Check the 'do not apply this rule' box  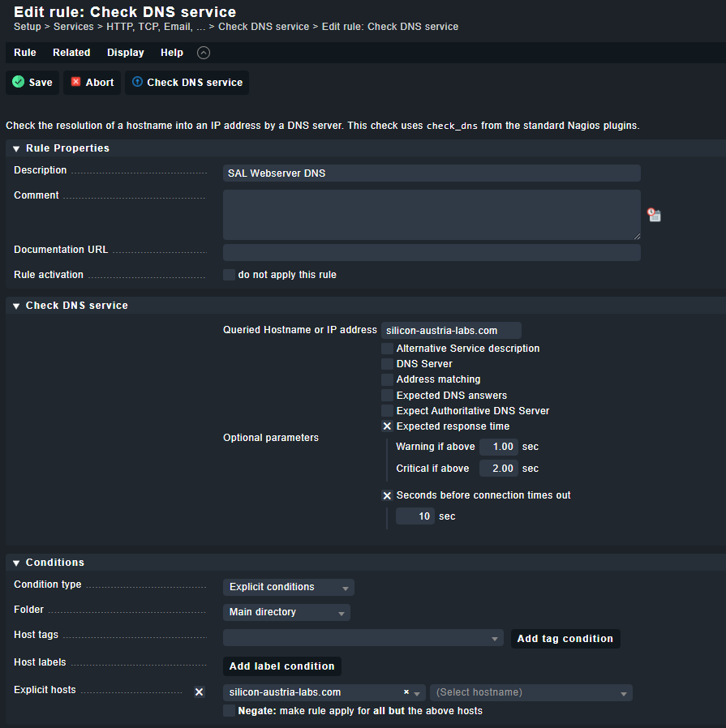tap(229, 275)
